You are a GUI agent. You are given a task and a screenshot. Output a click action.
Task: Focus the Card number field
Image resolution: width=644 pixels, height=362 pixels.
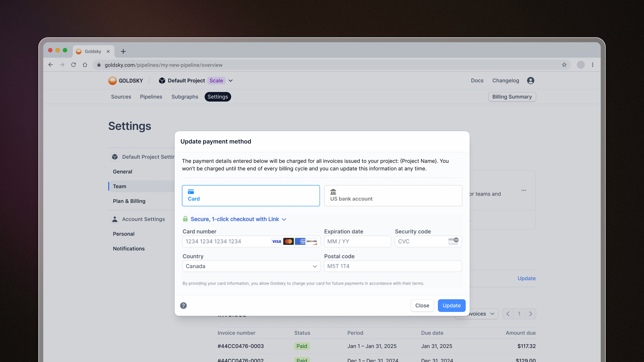251,241
